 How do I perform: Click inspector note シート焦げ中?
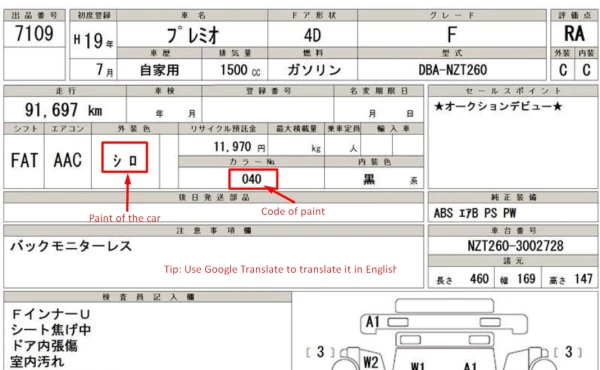coord(51,330)
